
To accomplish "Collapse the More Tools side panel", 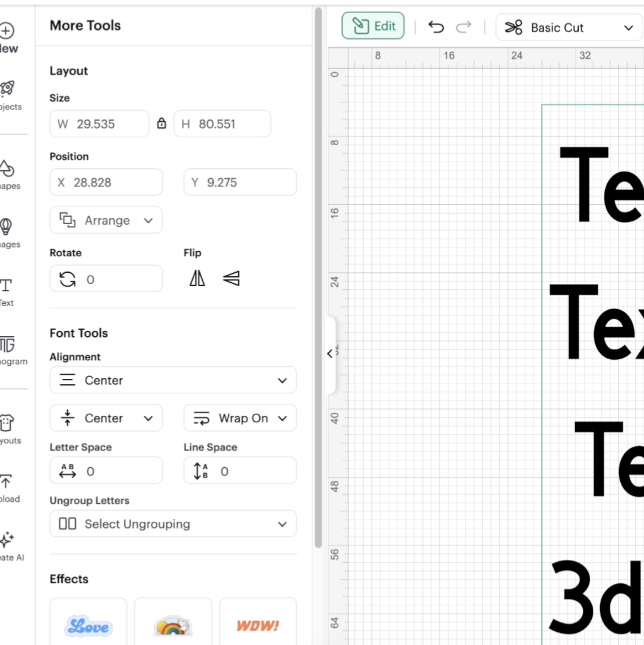I will pyautogui.click(x=330, y=354).
